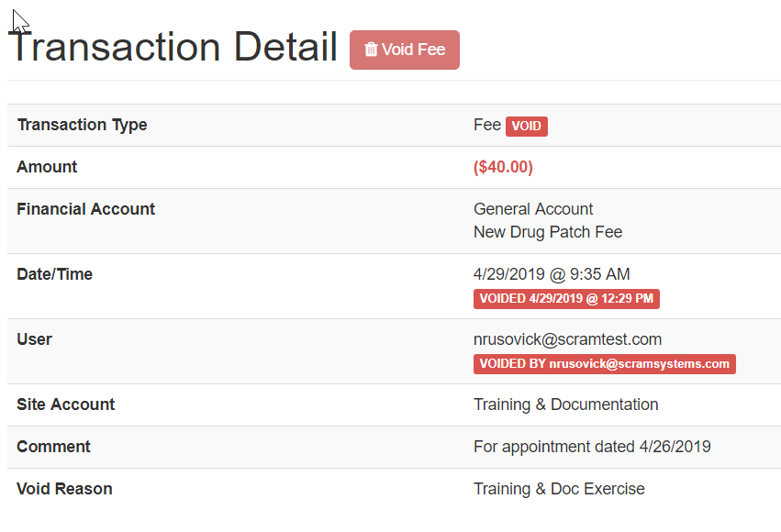781x532 pixels.
Task: Click the Amount row label
Action: [47, 167]
